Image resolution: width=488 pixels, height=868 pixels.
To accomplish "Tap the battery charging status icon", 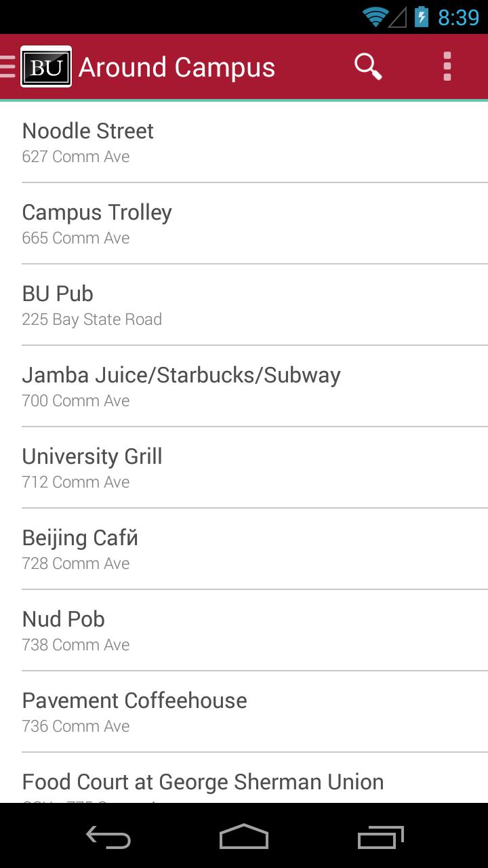I will pyautogui.click(x=421, y=16).
